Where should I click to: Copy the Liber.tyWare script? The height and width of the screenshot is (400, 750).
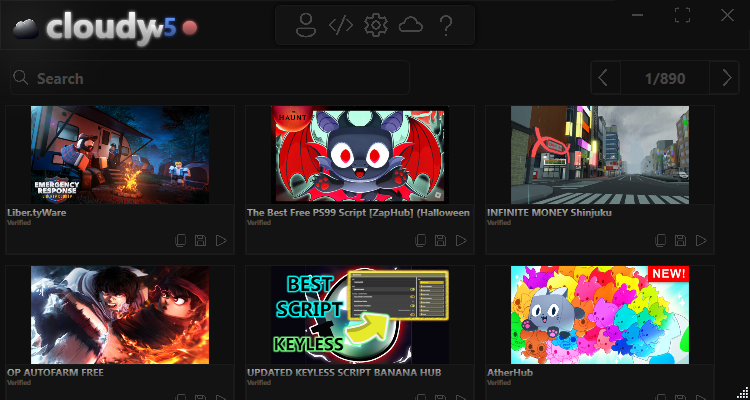181,240
